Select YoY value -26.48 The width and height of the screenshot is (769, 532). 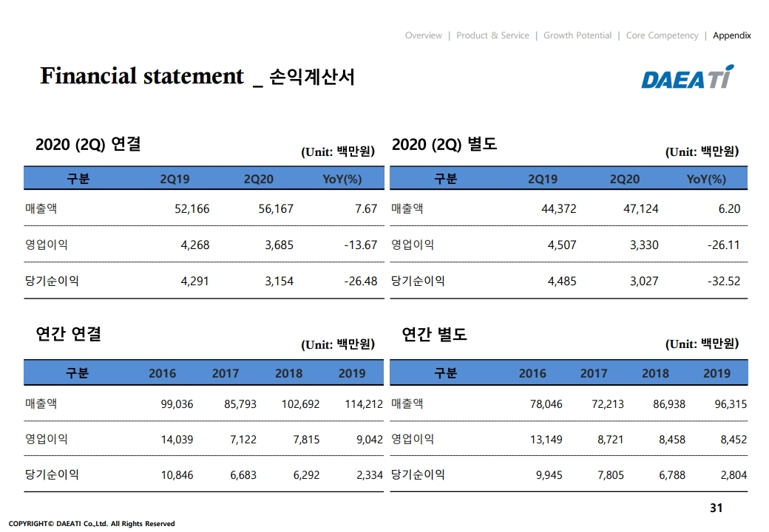click(361, 282)
